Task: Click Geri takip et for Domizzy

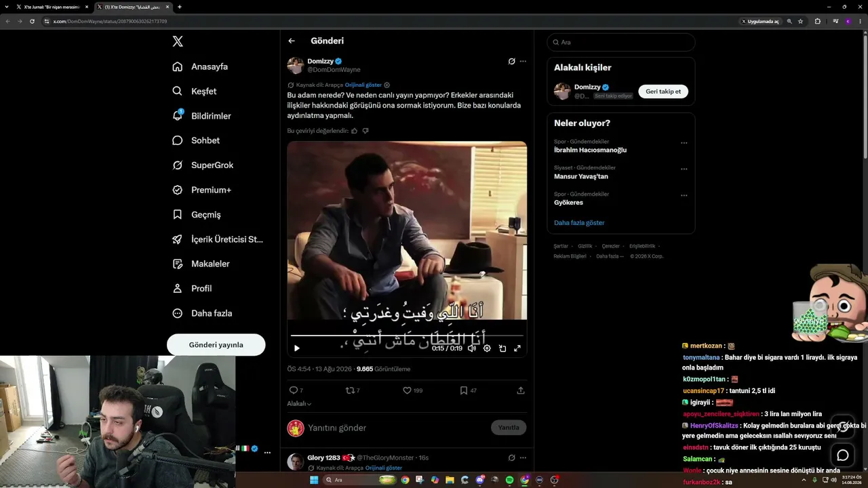Action: pyautogui.click(x=663, y=91)
